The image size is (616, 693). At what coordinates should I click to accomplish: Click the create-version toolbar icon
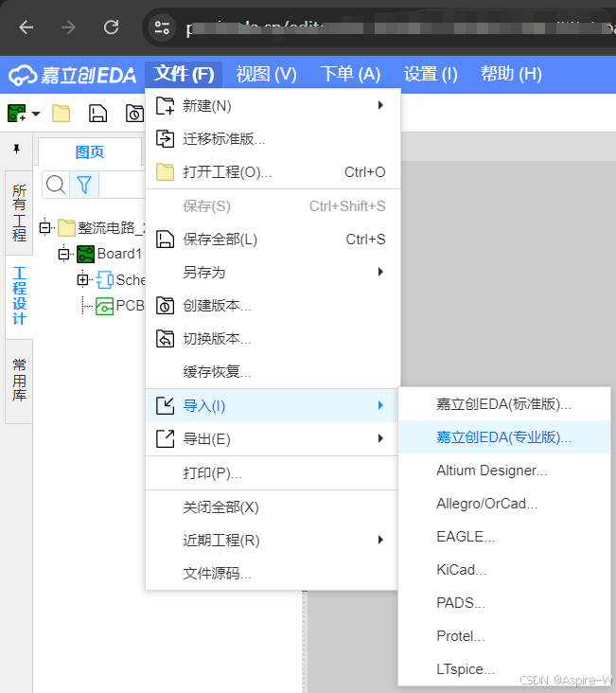[134, 114]
